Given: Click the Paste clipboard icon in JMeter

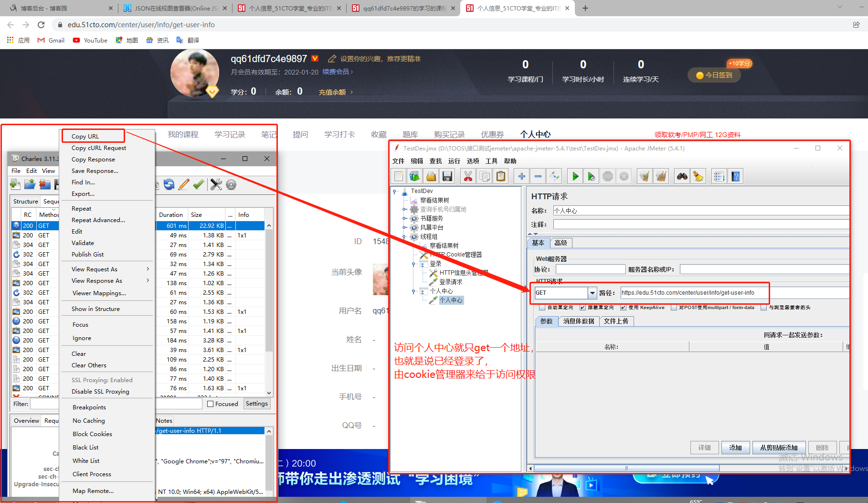Looking at the screenshot, I should click(501, 177).
